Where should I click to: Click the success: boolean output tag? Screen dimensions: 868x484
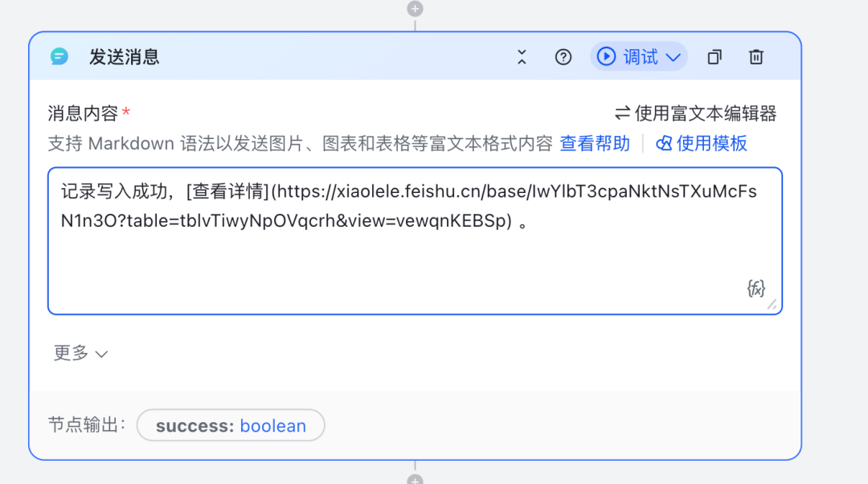click(231, 425)
